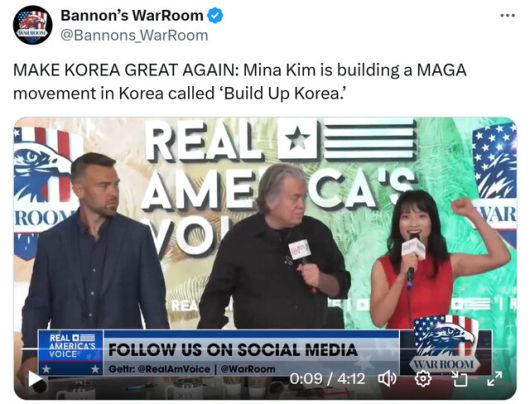
Task: Play the embedded video
Action: pyautogui.click(x=35, y=379)
